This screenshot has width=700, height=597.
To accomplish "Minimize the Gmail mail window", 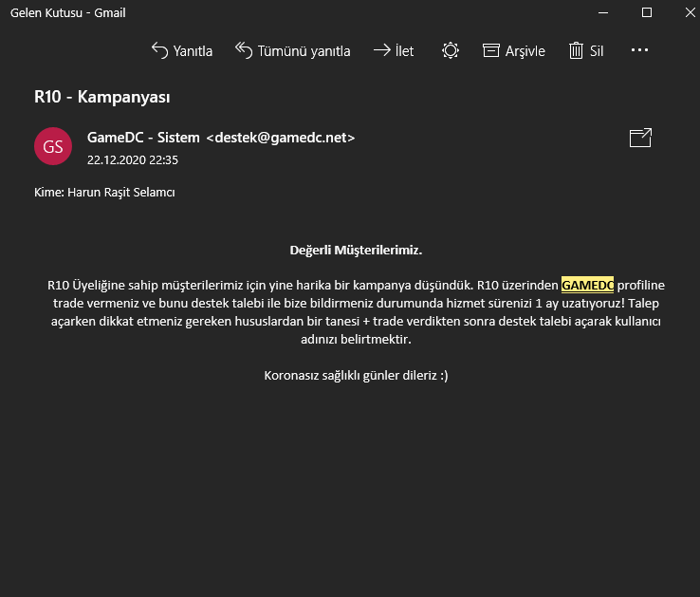I will (x=603, y=12).
